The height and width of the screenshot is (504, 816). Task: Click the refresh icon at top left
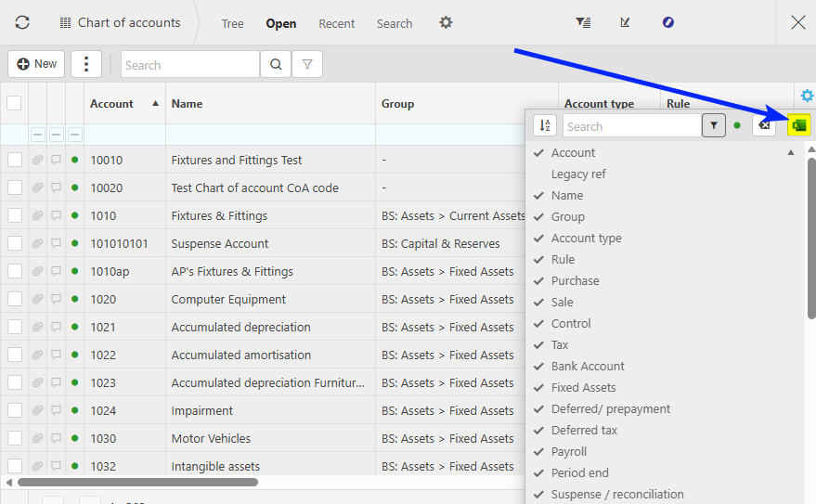tap(22, 22)
